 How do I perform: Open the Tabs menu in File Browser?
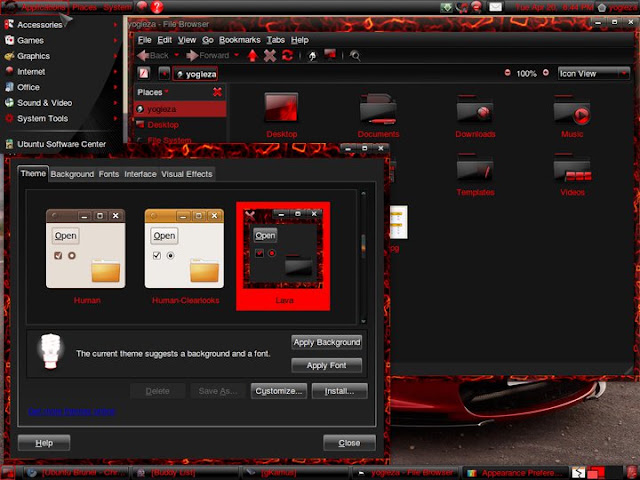pos(276,40)
